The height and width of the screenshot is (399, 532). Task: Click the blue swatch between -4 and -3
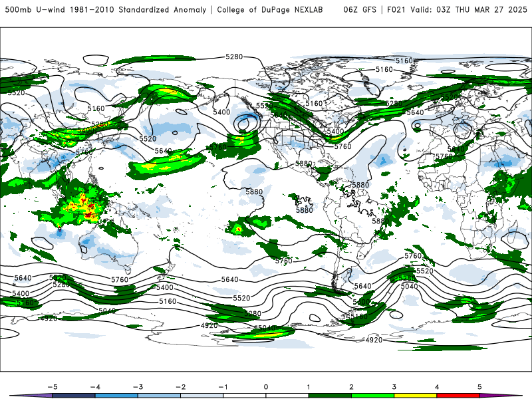(116, 396)
